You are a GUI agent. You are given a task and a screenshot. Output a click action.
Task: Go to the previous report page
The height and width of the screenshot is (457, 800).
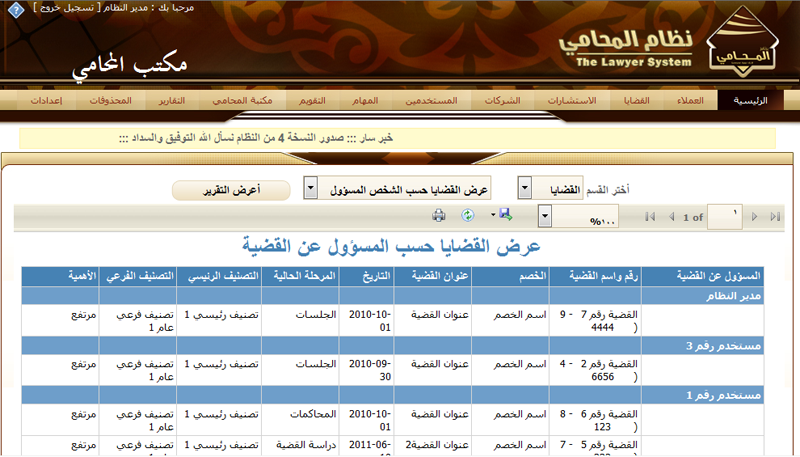pos(671,217)
